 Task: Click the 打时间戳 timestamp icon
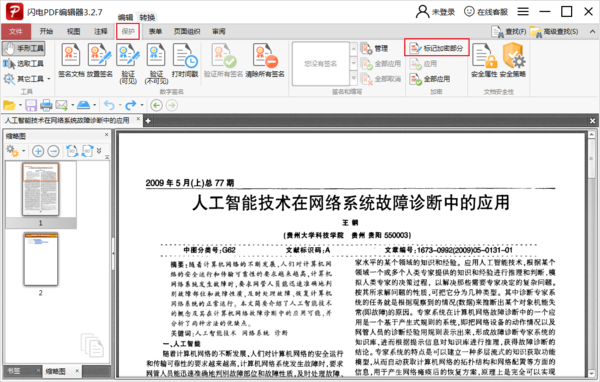point(185,60)
